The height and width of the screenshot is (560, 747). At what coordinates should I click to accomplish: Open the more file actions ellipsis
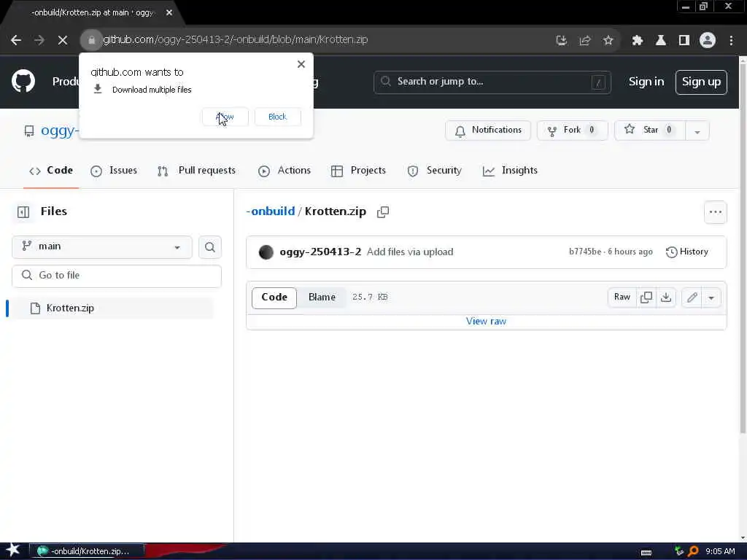pyautogui.click(x=716, y=212)
